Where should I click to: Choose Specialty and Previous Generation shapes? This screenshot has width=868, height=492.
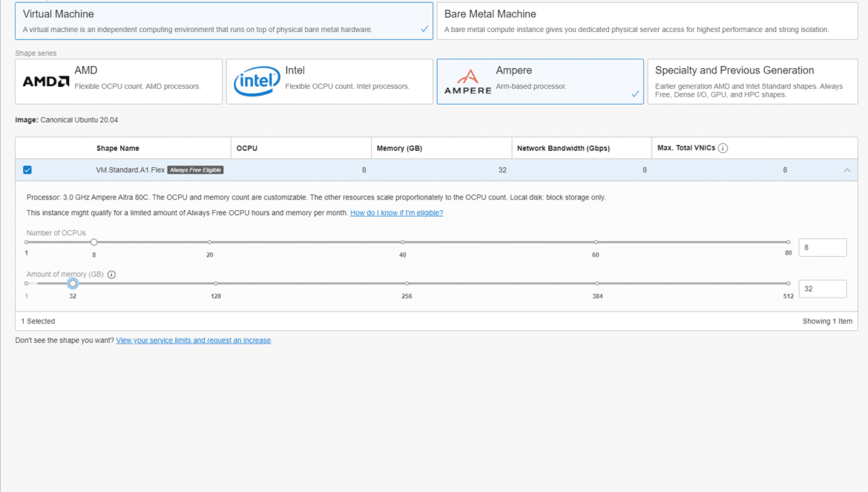(x=753, y=82)
